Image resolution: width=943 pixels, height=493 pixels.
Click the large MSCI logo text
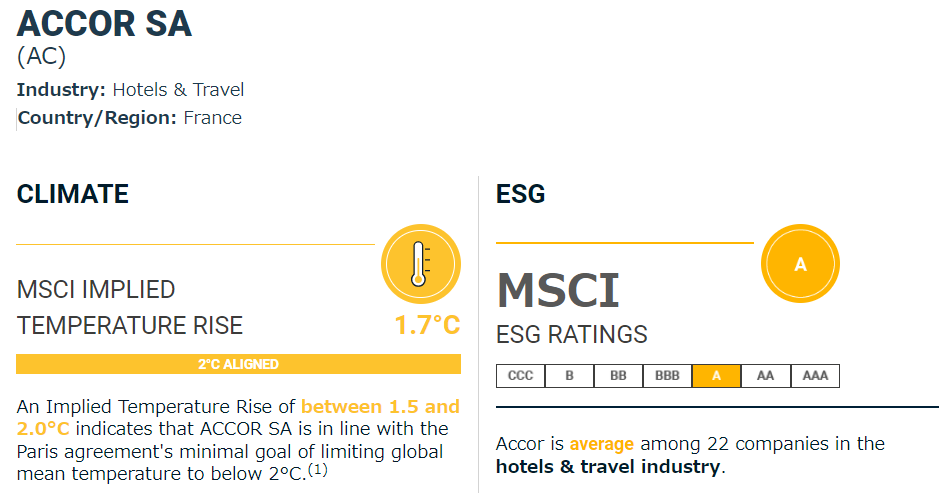pos(558,290)
